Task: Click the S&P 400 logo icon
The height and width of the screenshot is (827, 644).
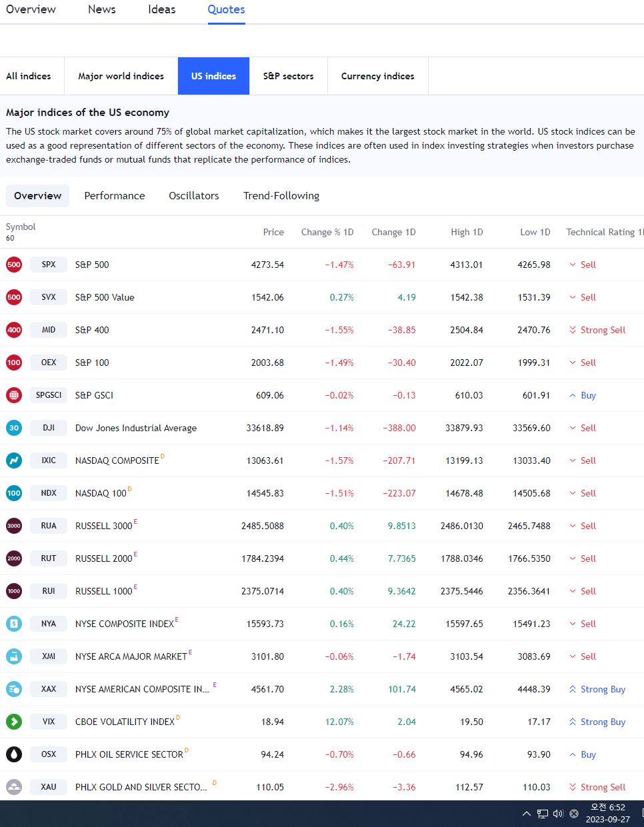Action: [x=14, y=330]
